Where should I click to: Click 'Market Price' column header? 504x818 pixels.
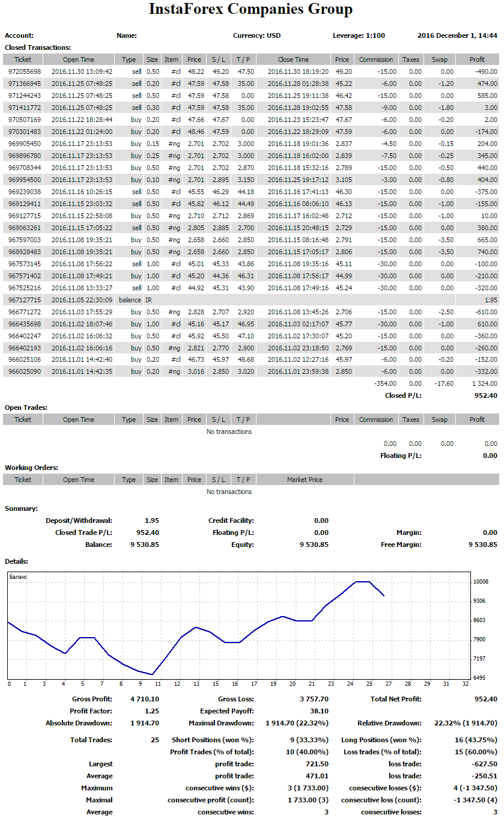[x=305, y=480]
